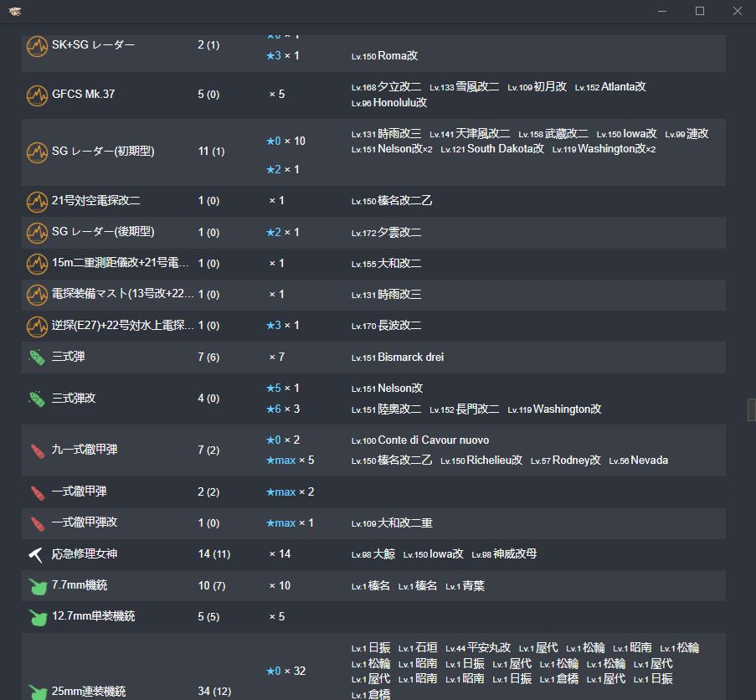Select the 一式徹甲弾改 equipment name
The image size is (756, 700).
85,522
